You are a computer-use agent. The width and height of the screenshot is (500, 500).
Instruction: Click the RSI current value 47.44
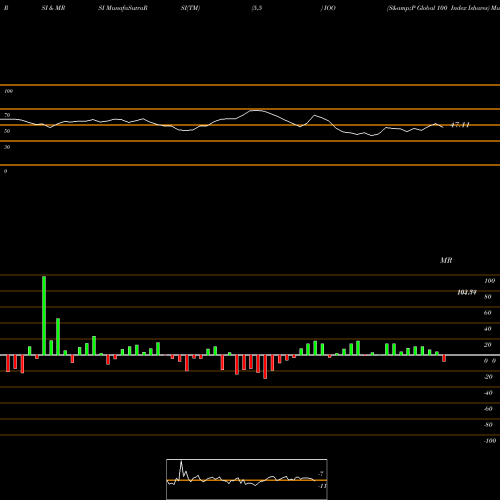pyautogui.click(x=460, y=125)
